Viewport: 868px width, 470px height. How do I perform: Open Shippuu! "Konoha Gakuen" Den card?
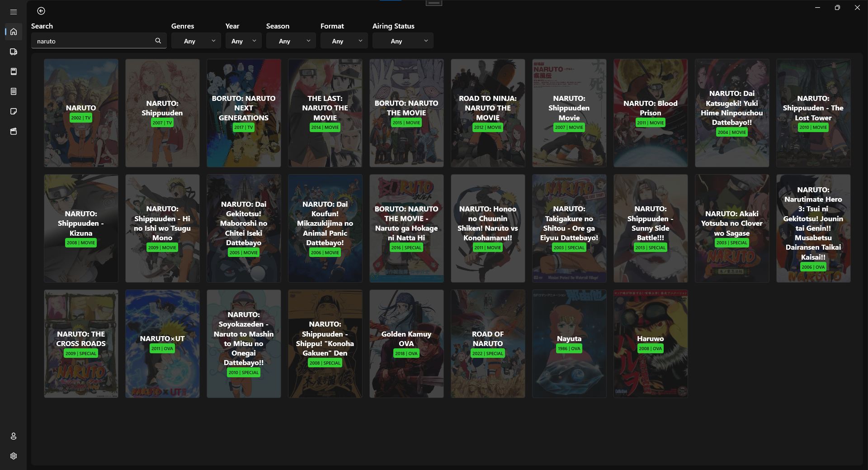325,344
